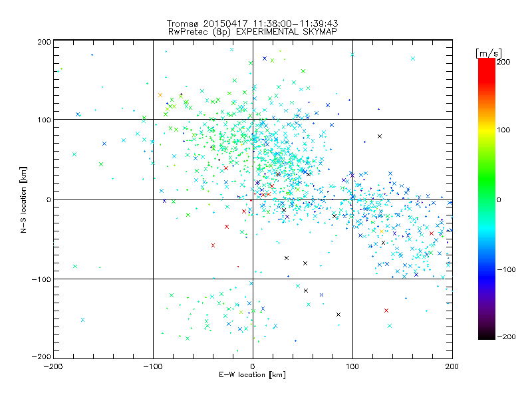Click the y-axis tick label "100"
This screenshot has width=532, height=399.
point(44,120)
